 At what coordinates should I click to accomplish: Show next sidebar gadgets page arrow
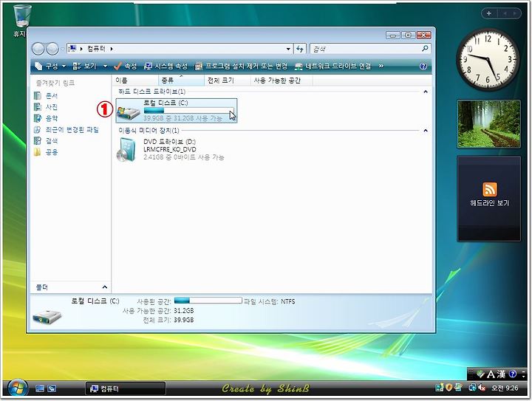515,13
